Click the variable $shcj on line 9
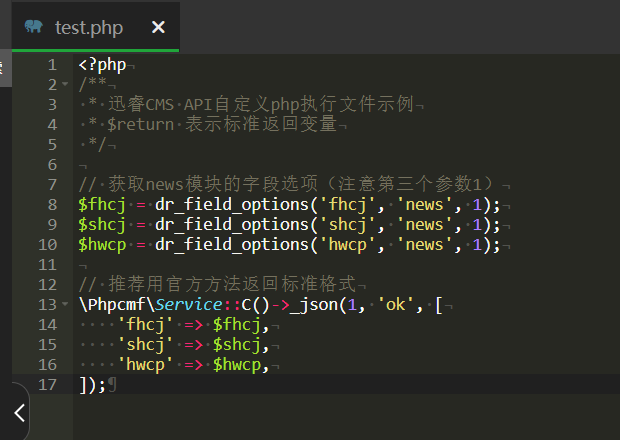The height and width of the screenshot is (440, 620). tap(102, 225)
